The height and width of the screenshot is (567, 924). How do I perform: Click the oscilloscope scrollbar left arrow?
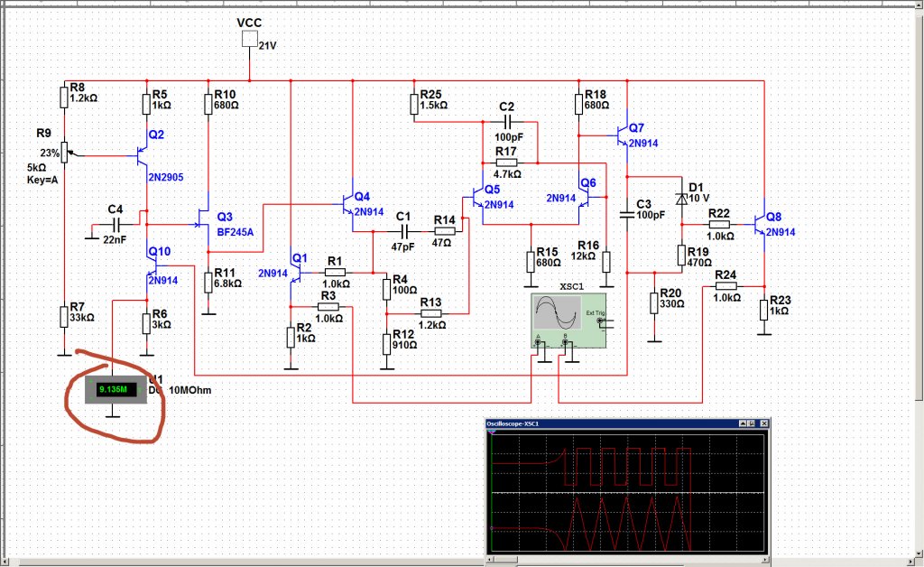490,558
